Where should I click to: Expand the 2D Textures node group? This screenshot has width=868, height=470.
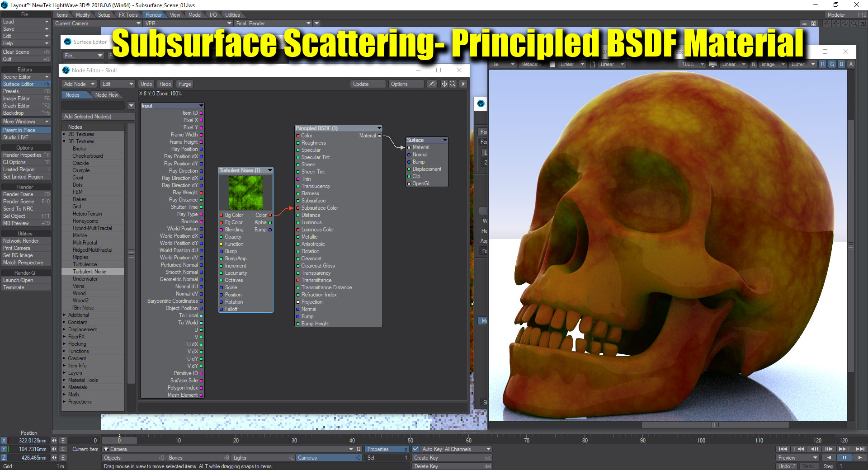[x=64, y=134]
